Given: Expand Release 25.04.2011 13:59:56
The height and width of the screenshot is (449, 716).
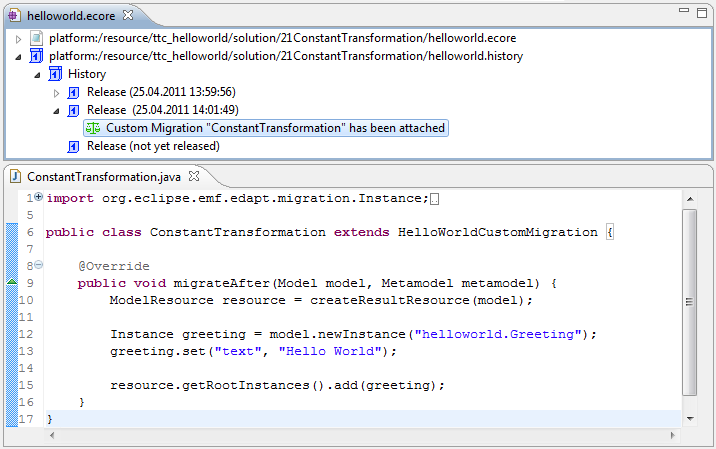Looking at the screenshot, I should 56,93.
